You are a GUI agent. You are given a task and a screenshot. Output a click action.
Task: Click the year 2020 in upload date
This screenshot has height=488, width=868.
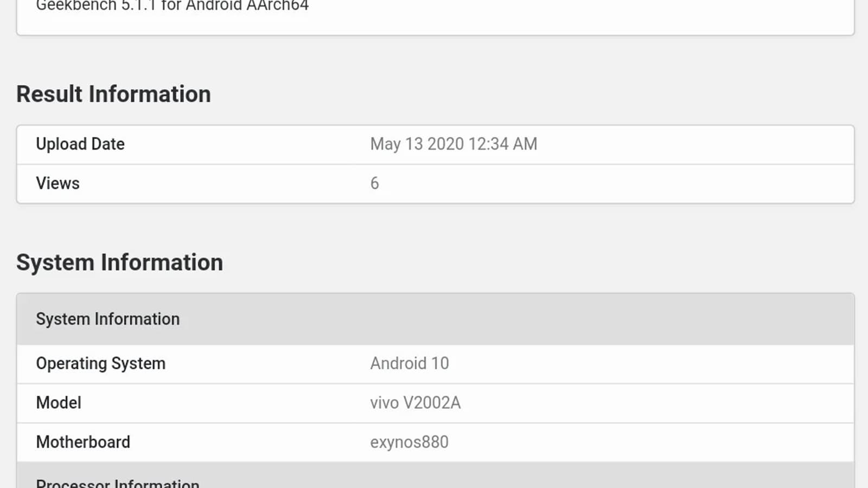coord(445,144)
